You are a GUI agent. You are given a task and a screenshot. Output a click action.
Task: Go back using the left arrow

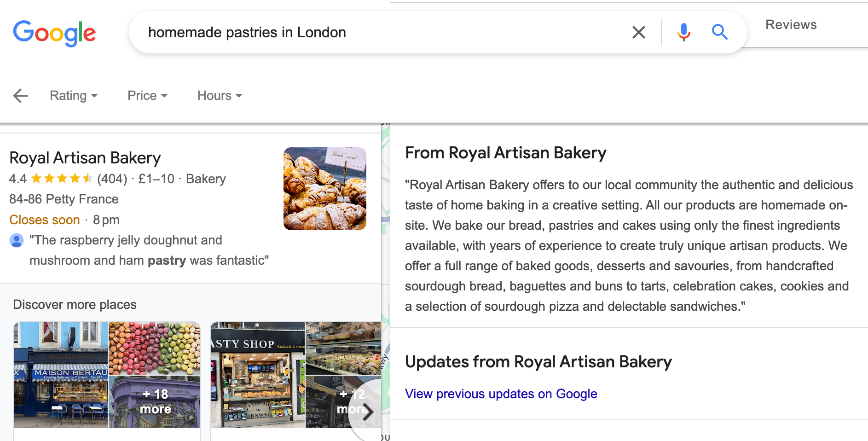click(x=21, y=96)
